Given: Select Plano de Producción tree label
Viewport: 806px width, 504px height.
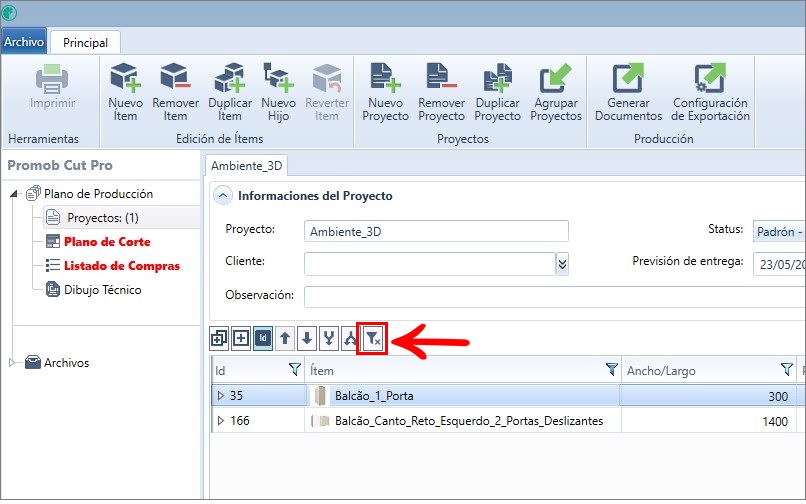Looking at the screenshot, I should pos(98,194).
